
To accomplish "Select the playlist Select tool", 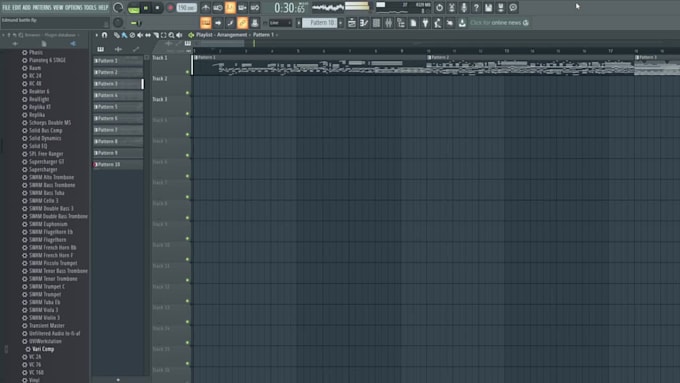I will 163,35.
